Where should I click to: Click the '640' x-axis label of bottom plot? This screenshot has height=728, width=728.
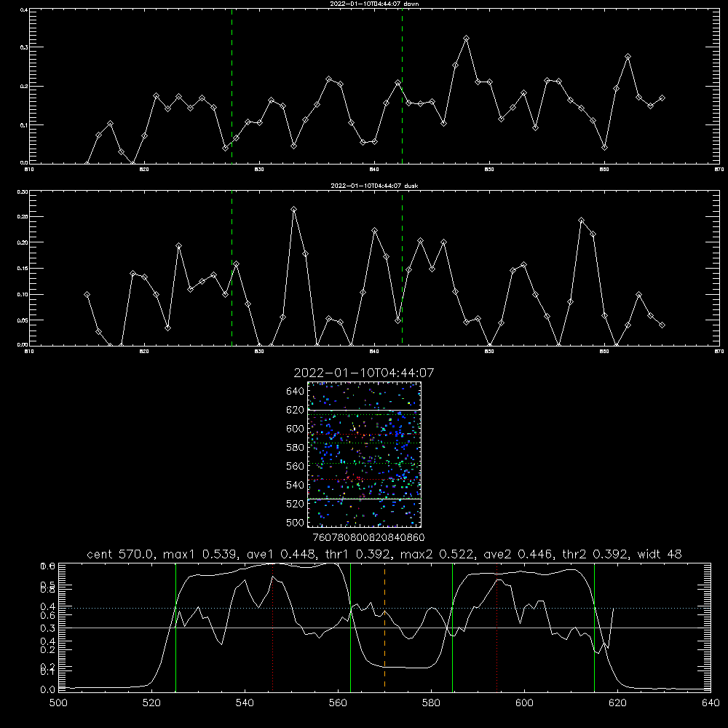(x=711, y=703)
